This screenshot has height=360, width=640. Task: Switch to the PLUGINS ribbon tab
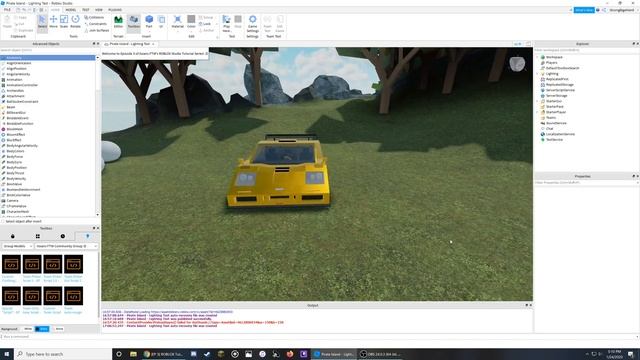tap(115, 9)
